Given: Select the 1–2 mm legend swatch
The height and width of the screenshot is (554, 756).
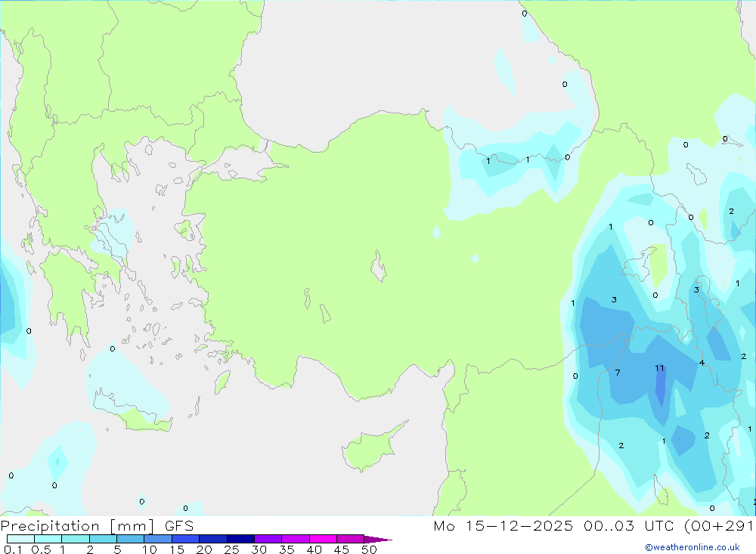Looking at the screenshot, I should [76, 539].
